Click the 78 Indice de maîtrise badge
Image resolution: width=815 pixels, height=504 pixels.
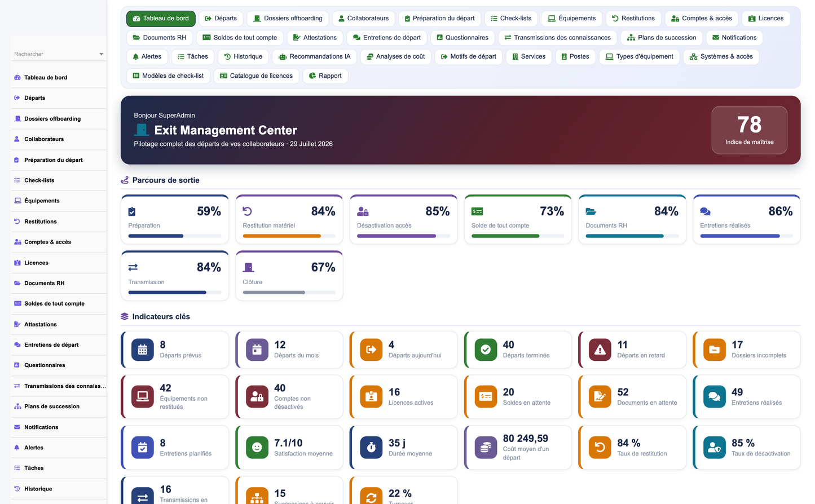point(749,130)
